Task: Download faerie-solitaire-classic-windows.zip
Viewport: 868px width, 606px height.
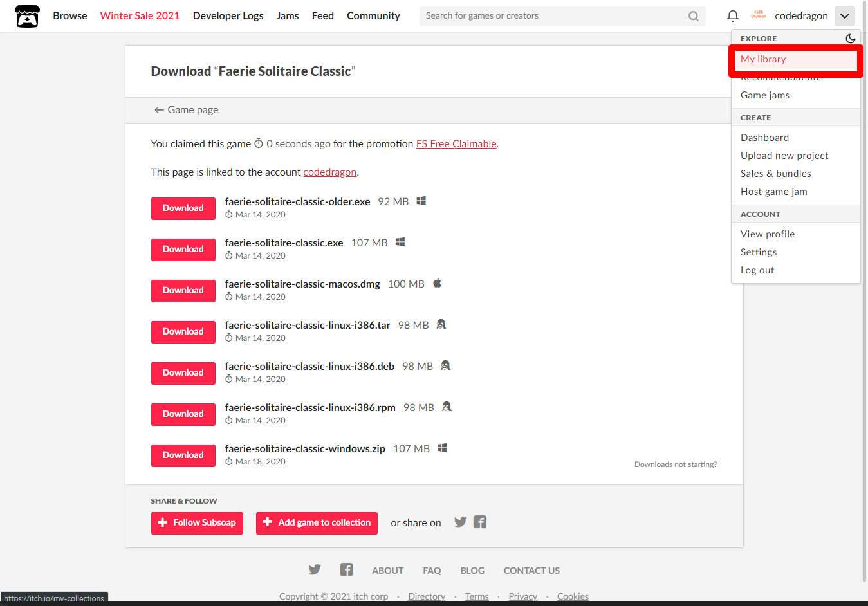Action: click(183, 455)
